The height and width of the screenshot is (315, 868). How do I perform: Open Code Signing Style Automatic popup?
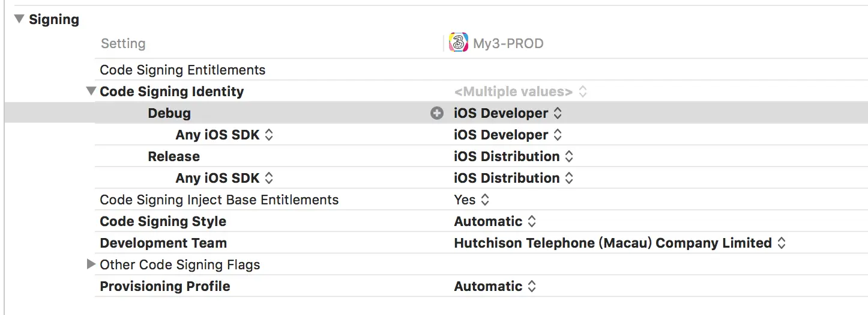[495, 221]
